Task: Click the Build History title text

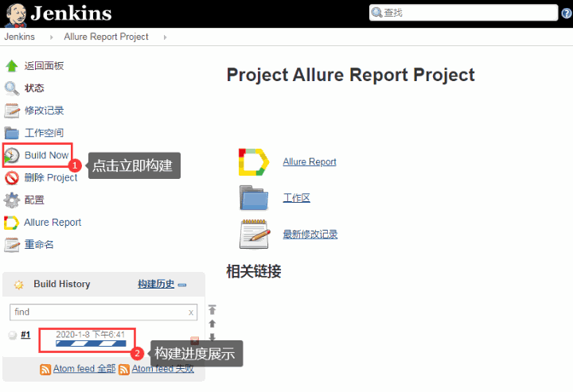Action: [62, 284]
